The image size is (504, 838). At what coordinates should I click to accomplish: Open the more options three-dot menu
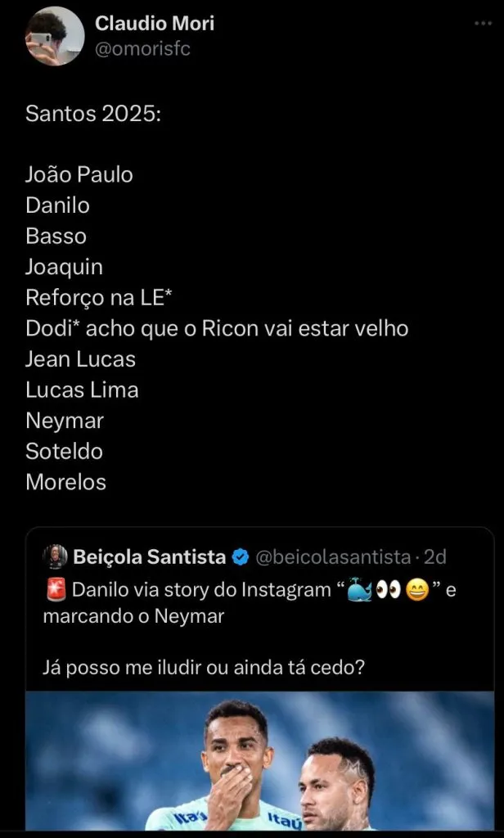483,25
